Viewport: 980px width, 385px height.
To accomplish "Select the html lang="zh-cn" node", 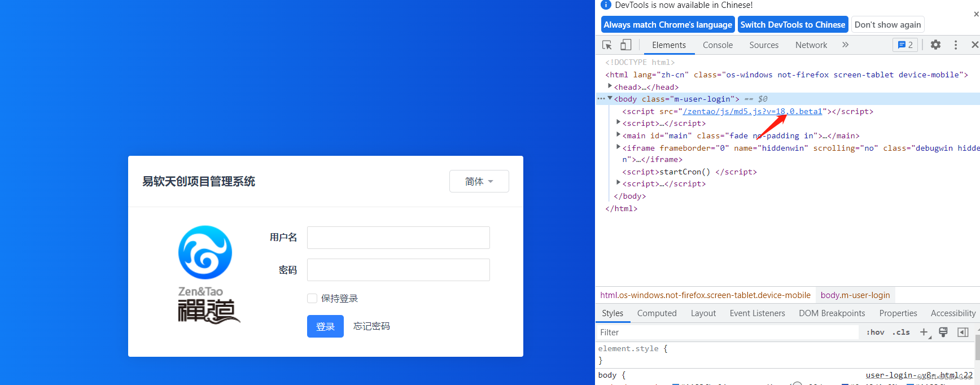I will click(x=786, y=75).
